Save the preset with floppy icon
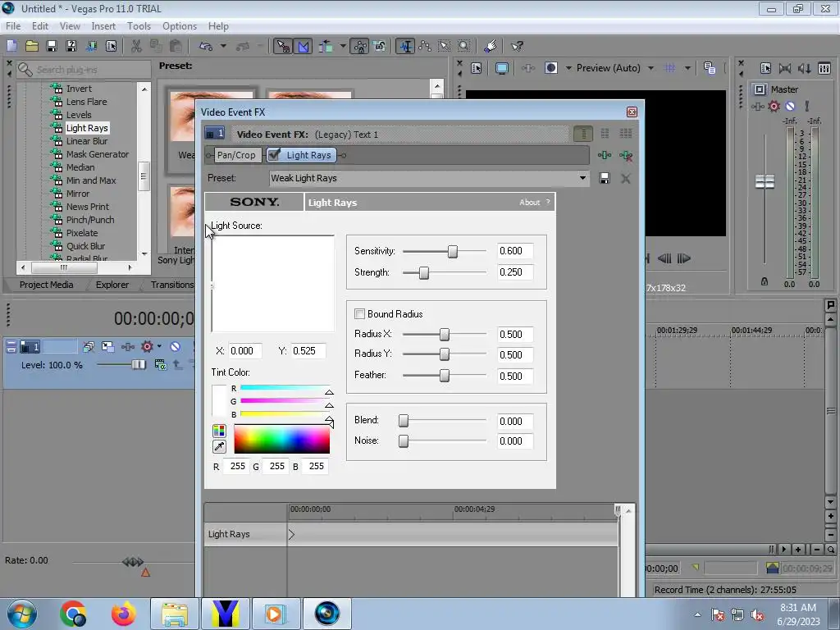 pyautogui.click(x=605, y=178)
